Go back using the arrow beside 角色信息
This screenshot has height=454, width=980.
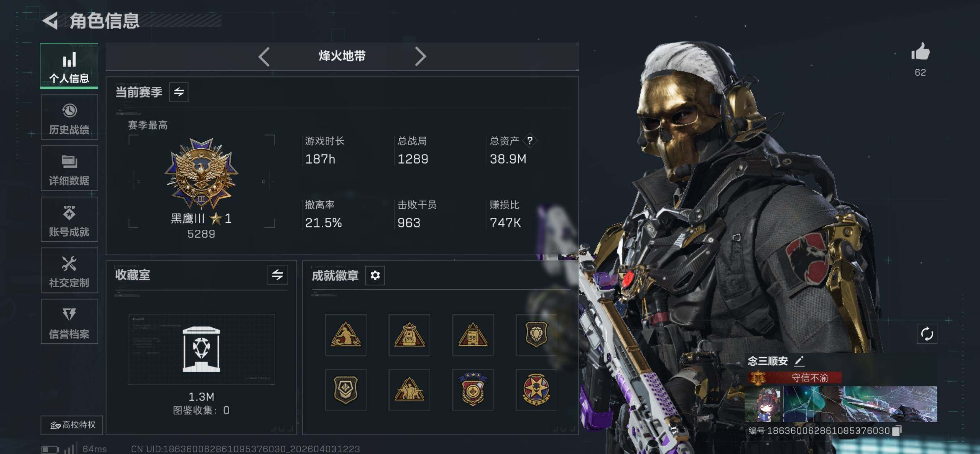point(50,21)
